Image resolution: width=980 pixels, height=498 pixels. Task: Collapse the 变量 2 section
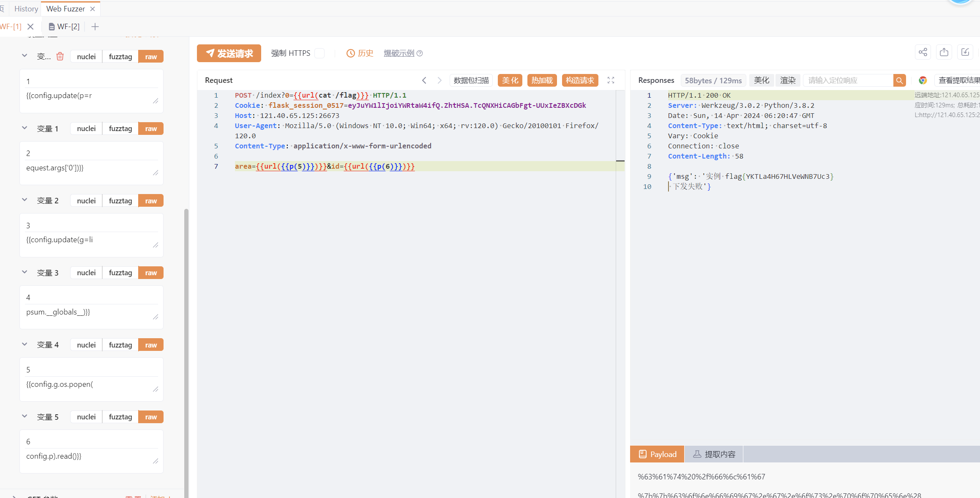[25, 200]
